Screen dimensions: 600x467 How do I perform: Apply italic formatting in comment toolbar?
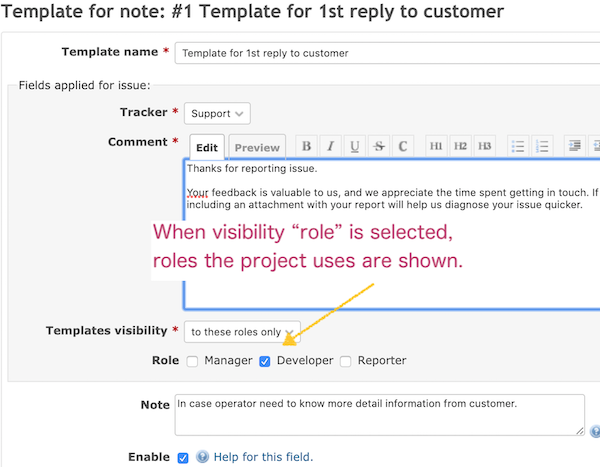coord(331,146)
